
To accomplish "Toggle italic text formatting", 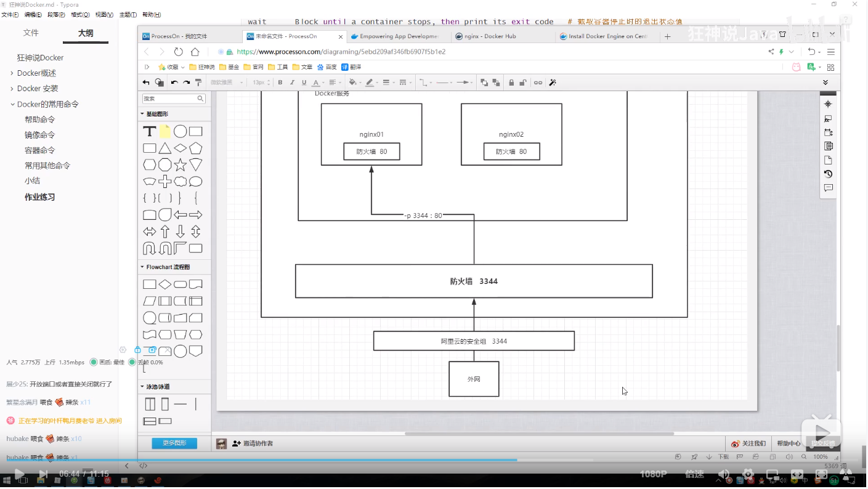I will (x=292, y=83).
